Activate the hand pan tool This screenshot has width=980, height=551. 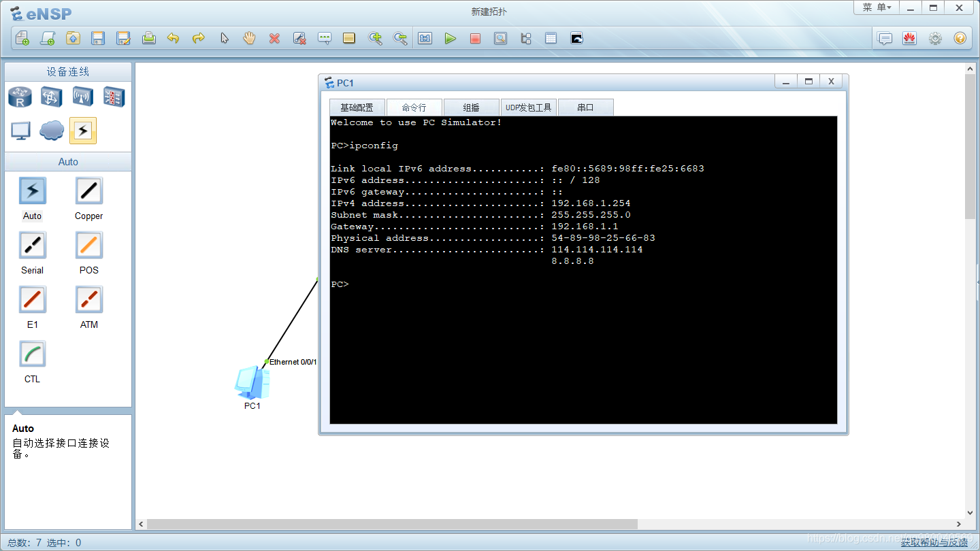(249, 38)
